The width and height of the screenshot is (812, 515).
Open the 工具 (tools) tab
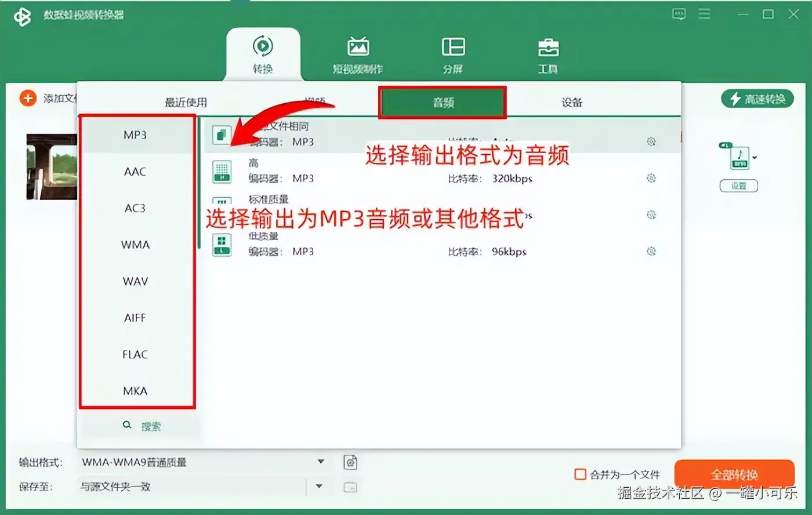(548, 56)
